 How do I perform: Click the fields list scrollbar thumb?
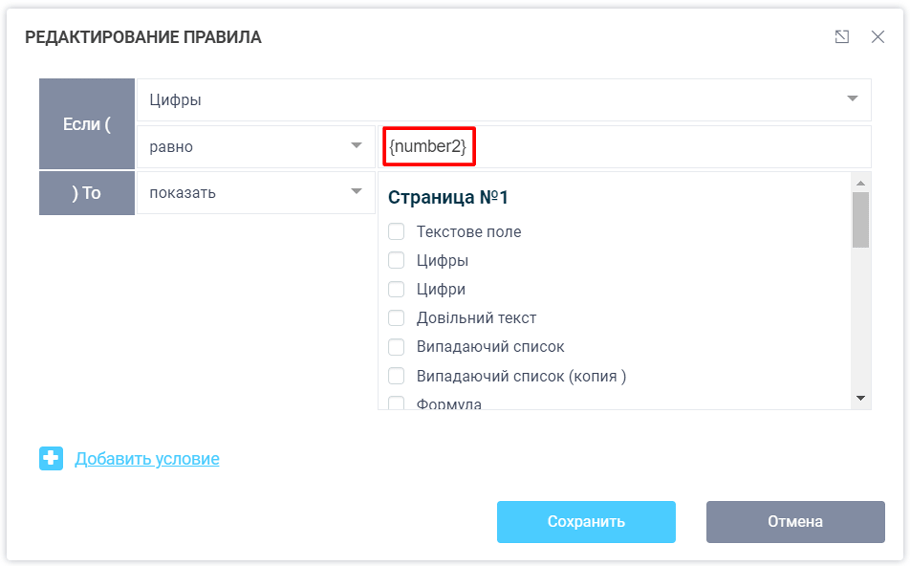click(860, 220)
